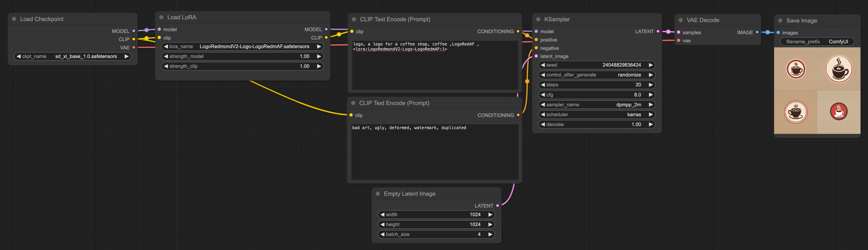Image resolution: width=868 pixels, height=250 pixels.
Task: Select the red circular coffee logo thumbnail
Action: point(839,111)
